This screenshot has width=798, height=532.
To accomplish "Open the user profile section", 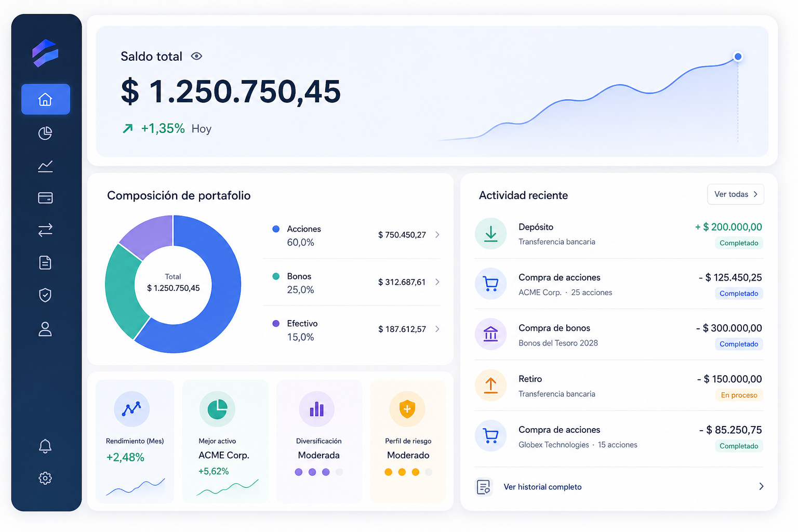I will pyautogui.click(x=45, y=329).
